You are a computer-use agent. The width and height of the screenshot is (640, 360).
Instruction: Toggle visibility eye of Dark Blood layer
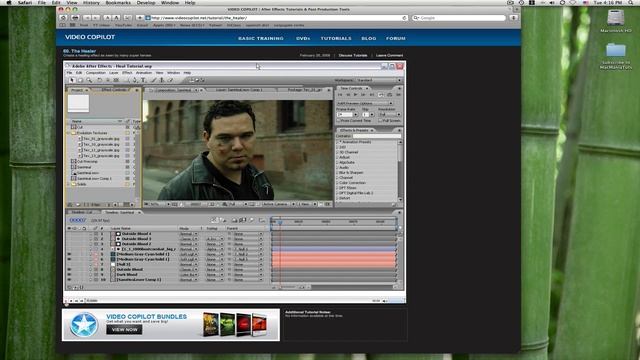pyautogui.click(x=69, y=275)
